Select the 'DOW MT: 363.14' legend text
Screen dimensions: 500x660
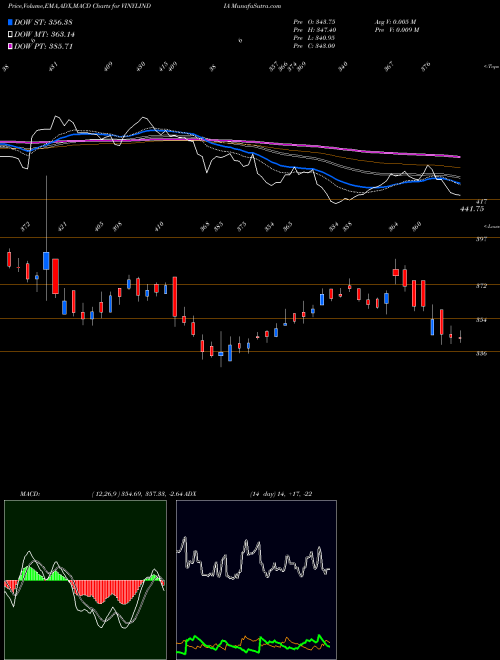[44, 35]
